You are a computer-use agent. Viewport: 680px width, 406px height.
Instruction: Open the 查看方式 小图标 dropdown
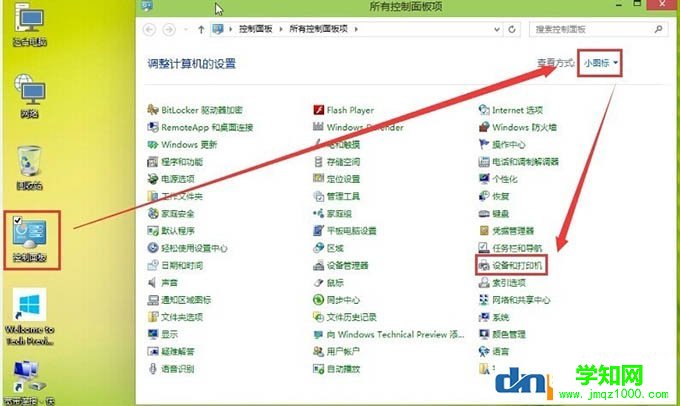(x=601, y=63)
